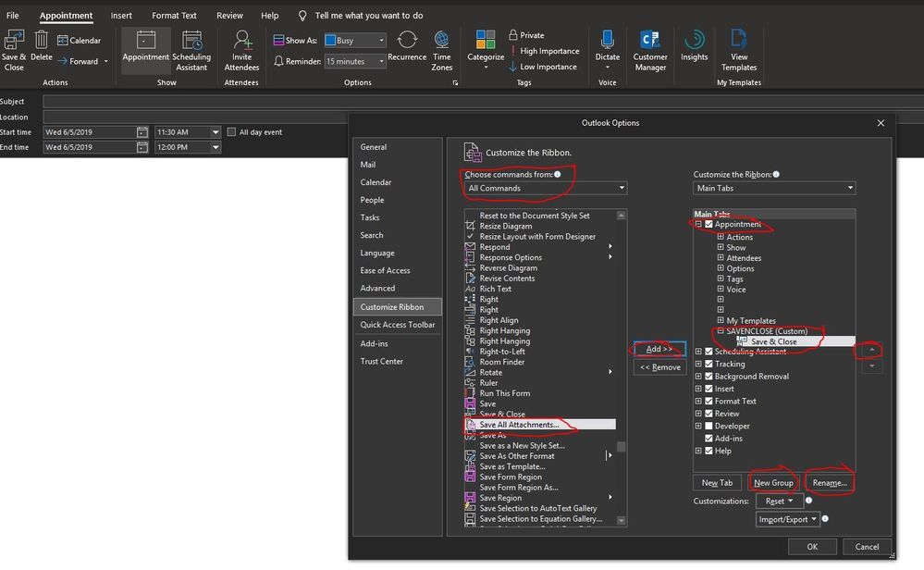Click the Add >> button

[659, 349]
